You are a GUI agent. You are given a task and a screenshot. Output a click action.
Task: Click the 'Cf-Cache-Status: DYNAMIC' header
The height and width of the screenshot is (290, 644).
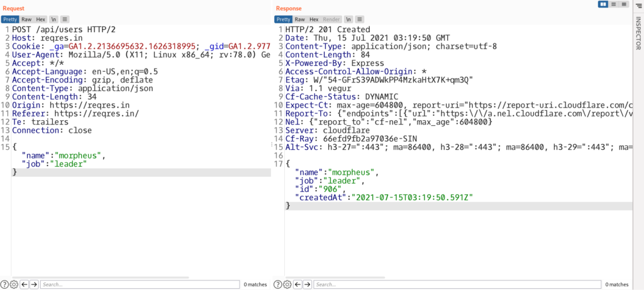[341, 97]
